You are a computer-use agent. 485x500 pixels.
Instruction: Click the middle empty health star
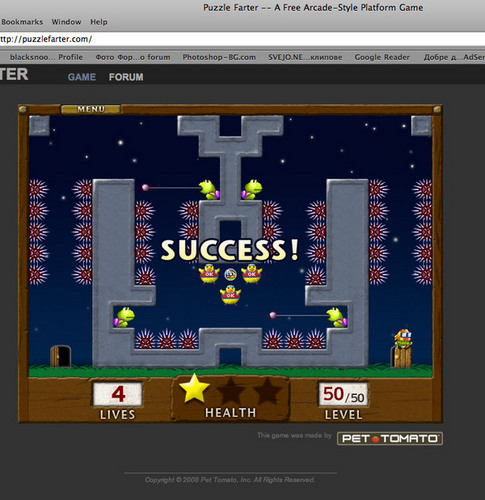[230, 391]
